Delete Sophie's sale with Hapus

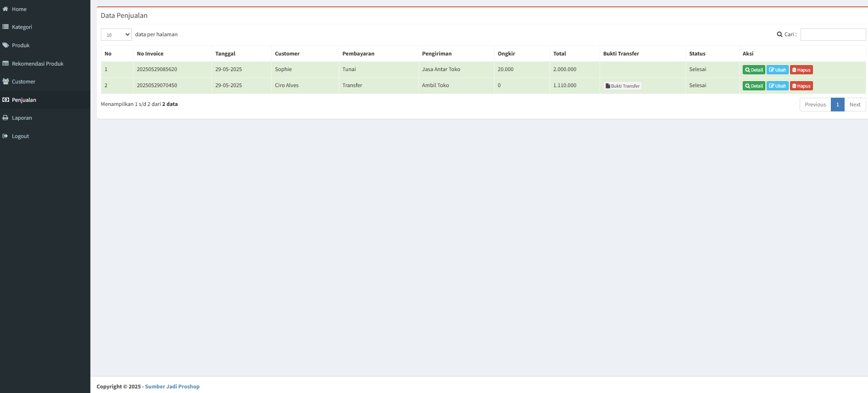[x=801, y=70]
